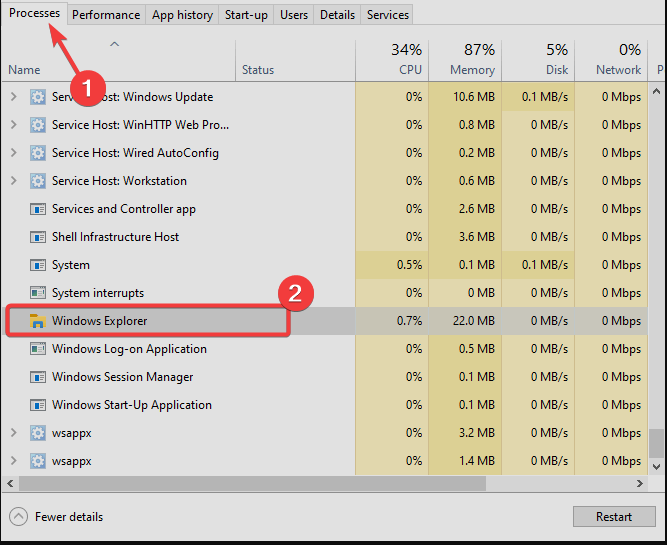The image size is (667, 545).
Task: Click the Fewer details link
Action: coord(69,517)
